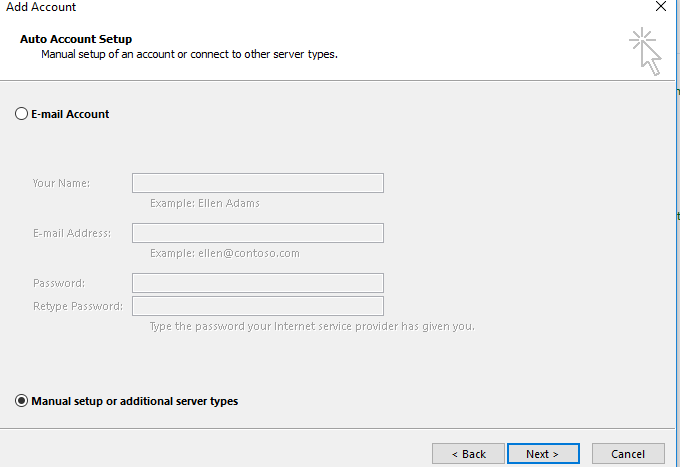Close the Add Account window

(661, 7)
